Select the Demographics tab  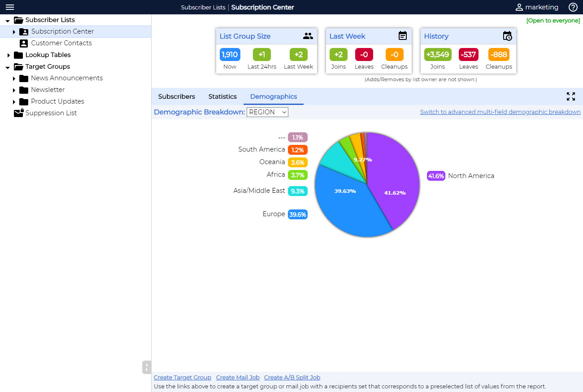(274, 96)
